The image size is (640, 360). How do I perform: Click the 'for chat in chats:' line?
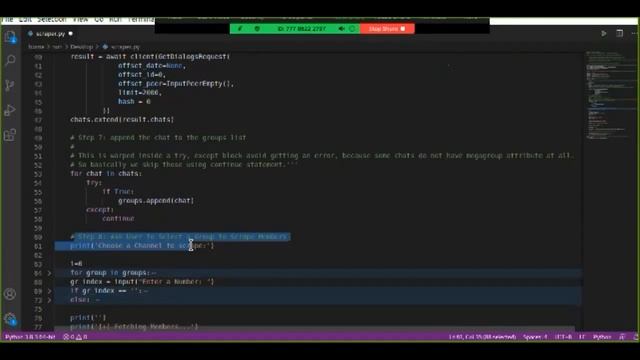(x=106, y=173)
